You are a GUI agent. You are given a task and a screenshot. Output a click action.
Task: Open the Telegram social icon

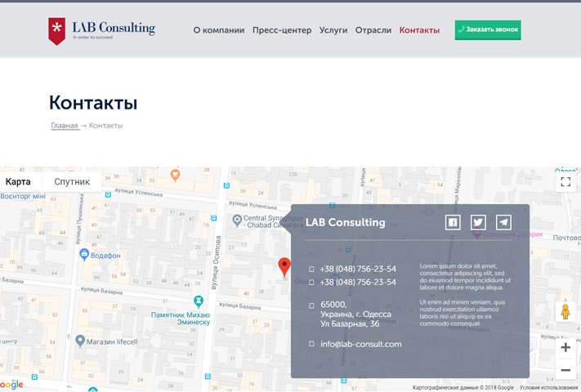point(503,222)
